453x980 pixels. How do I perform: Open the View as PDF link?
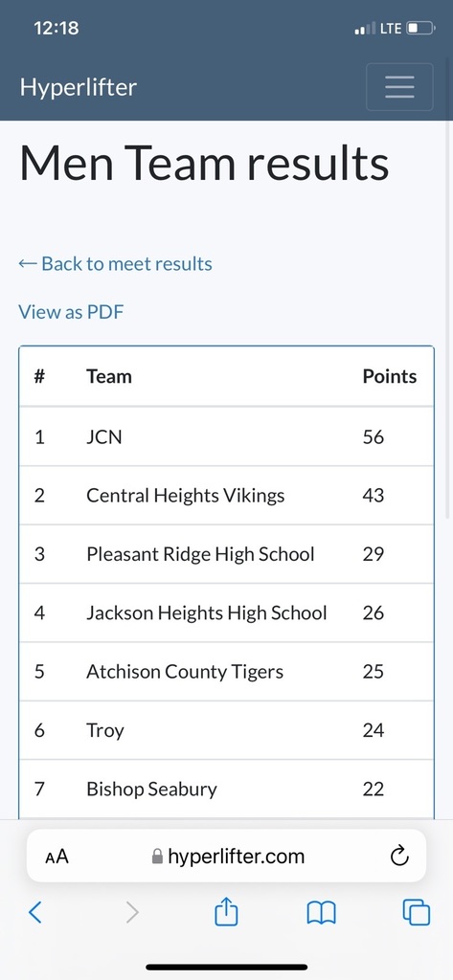[x=71, y=311]
